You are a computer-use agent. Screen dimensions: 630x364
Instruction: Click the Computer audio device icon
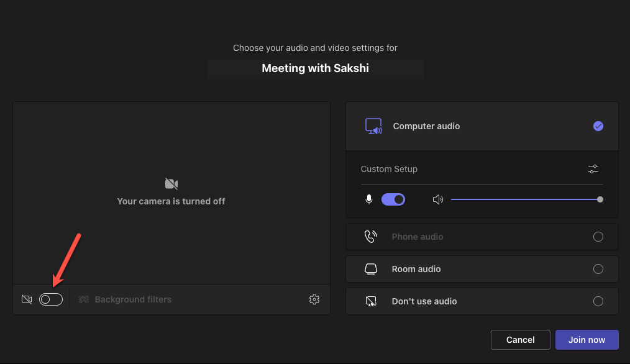coord(373,125)
